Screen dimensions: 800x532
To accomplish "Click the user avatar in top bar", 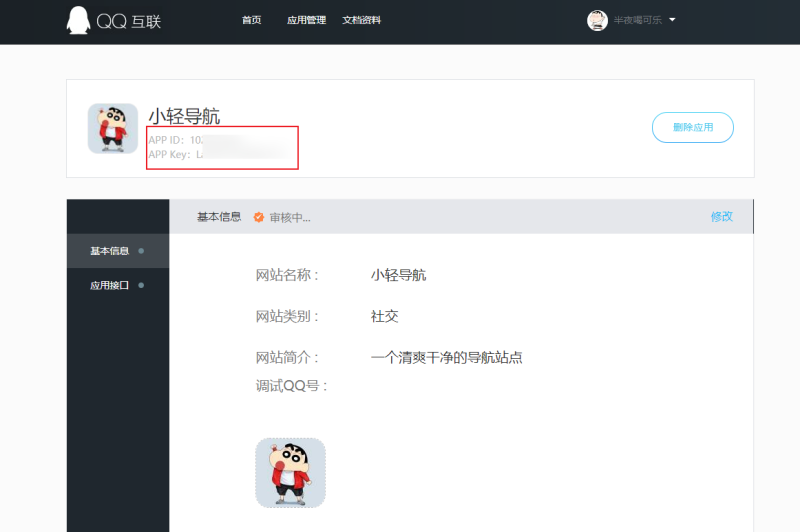I will tap(597, 20).
